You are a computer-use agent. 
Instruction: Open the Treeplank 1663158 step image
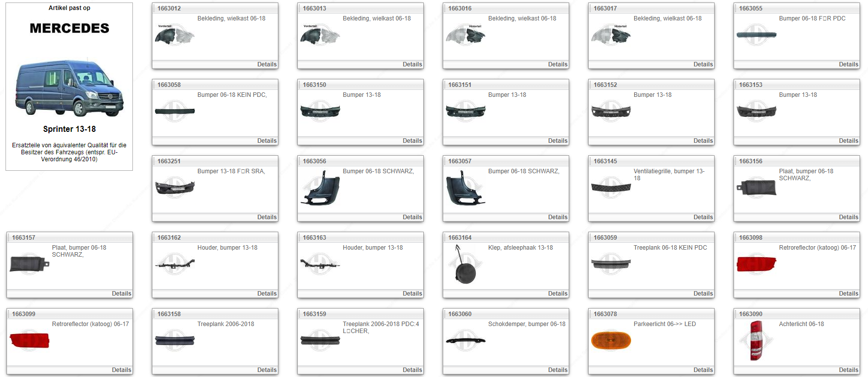coord(174,341)
